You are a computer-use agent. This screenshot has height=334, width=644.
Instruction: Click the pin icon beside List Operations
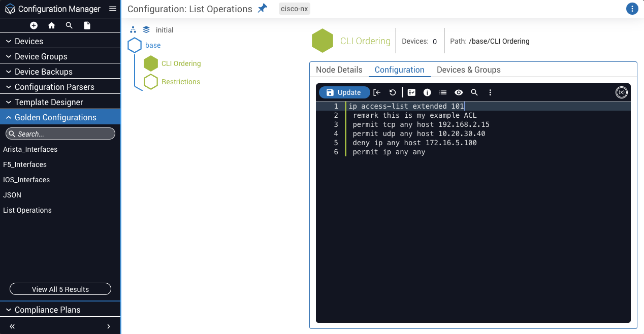pos(262,9)
